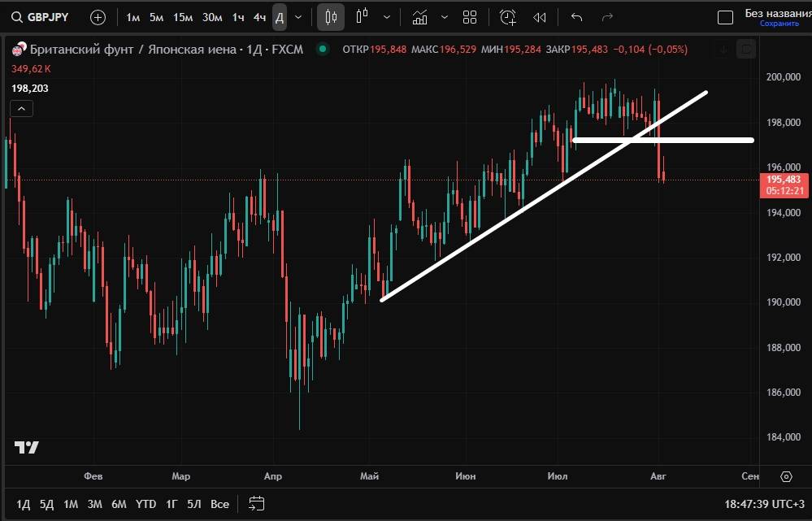This screenshot has height=521, width=812.
Task: Create an alert with the clock icon
Action: [507, 17]
